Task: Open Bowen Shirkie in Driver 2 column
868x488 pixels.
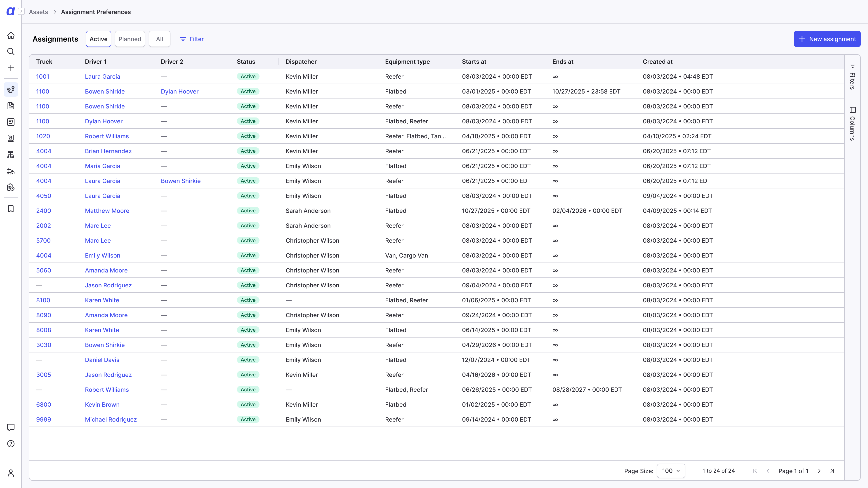Action: coord(181,181)
